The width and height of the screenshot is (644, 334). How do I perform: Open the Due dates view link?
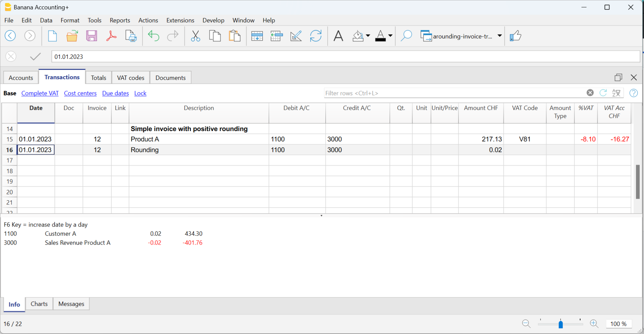coord(115,93)
